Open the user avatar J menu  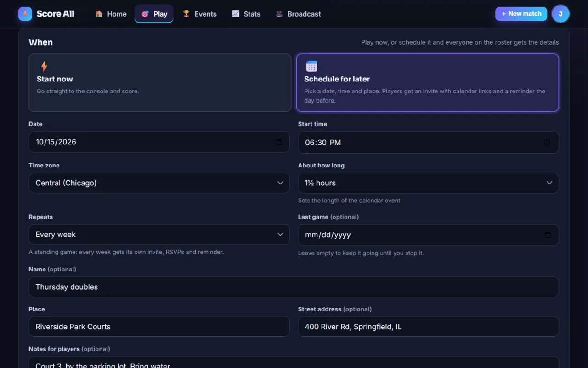click(x=560, y=14)
